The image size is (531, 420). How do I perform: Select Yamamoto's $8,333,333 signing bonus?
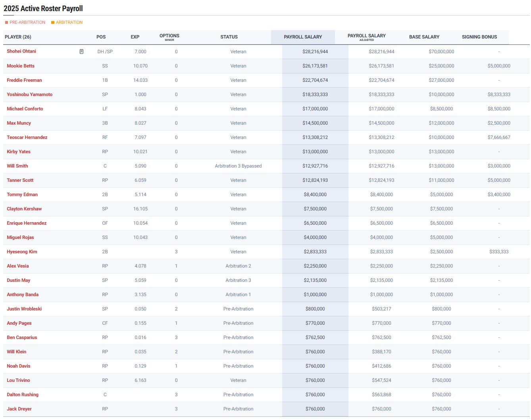point(499,94)
